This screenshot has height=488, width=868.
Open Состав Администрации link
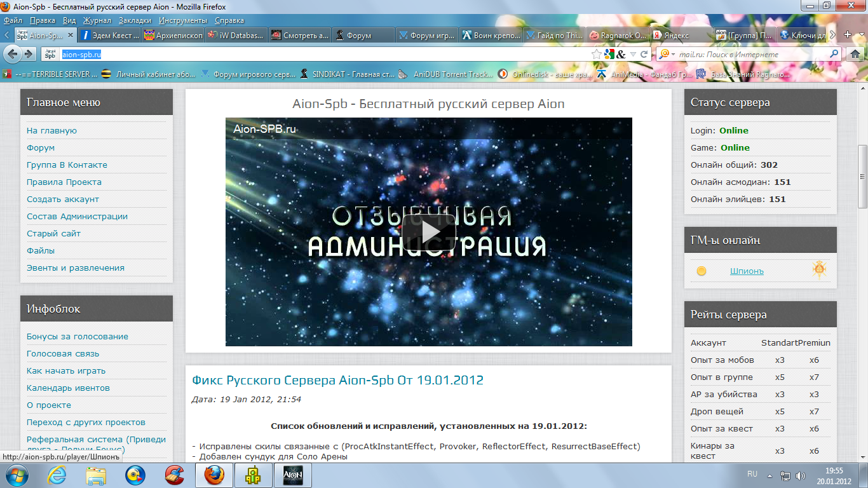click(x=77, y=216)
